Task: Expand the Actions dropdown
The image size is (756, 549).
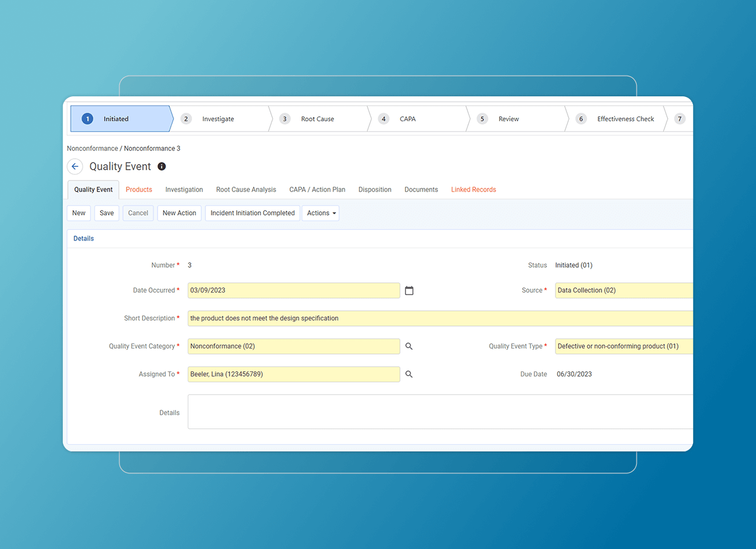Action: click(320, 213)
